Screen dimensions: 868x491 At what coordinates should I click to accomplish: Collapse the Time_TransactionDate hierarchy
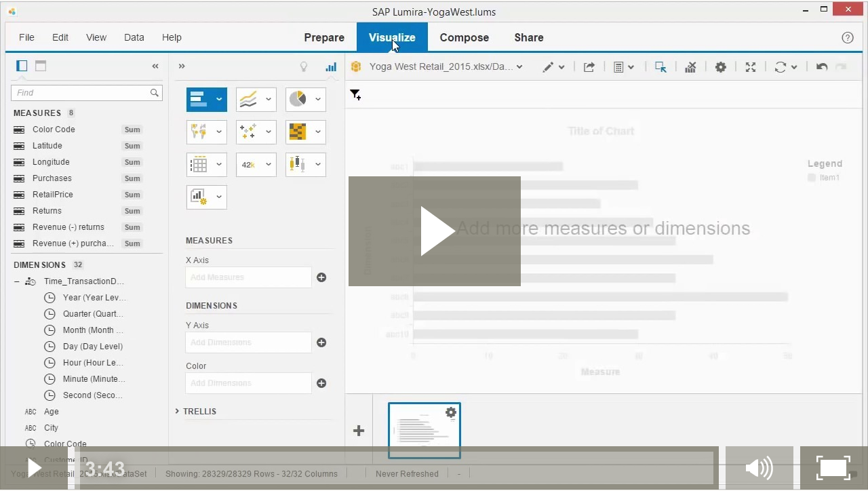pos(17,281)
